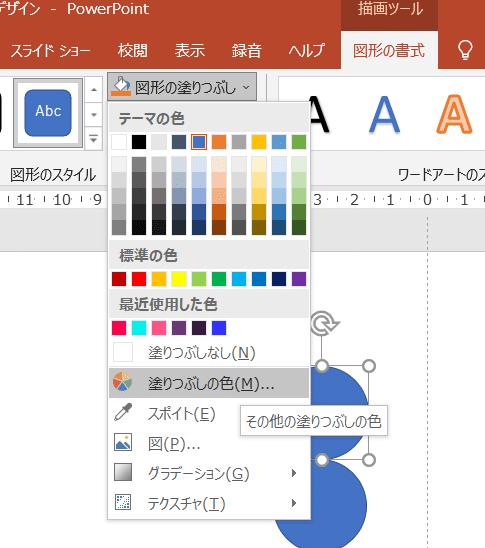Pick light blue standard color swatch
Image resolution: width=485 pixels, height=548 pixels.
pos(239,279)
